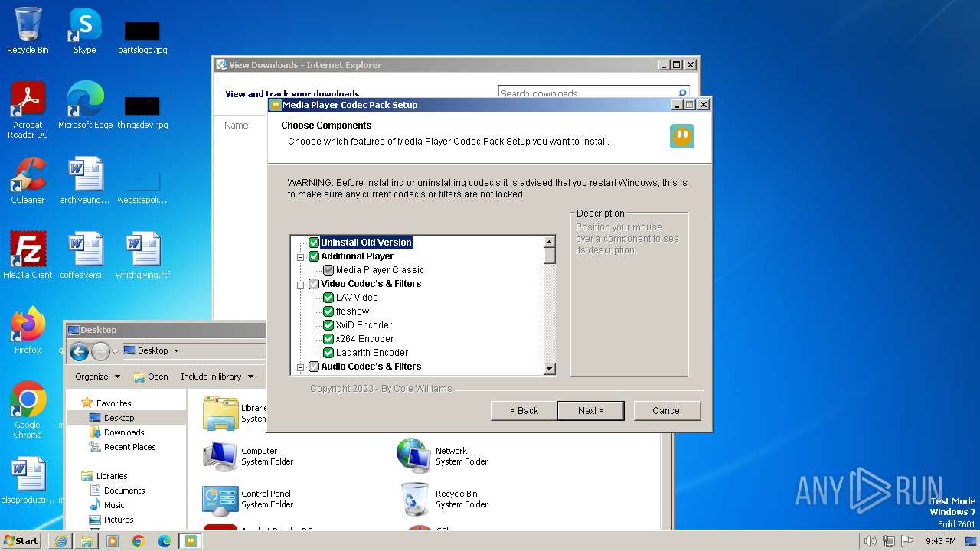
Task: Launch Firefox desktop shortcut
Action: (28, 330)
